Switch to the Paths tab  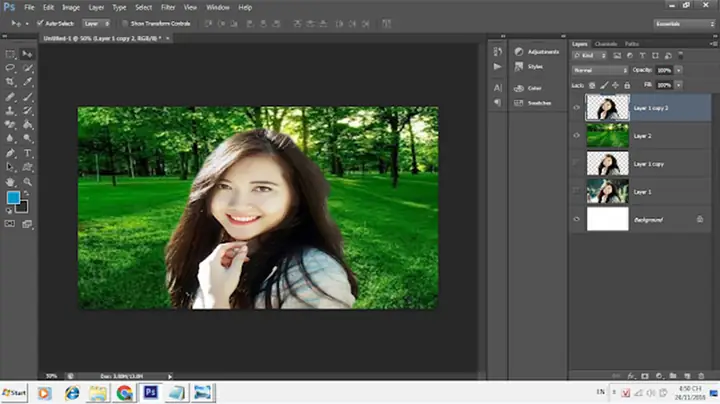[x=632, y=44]
